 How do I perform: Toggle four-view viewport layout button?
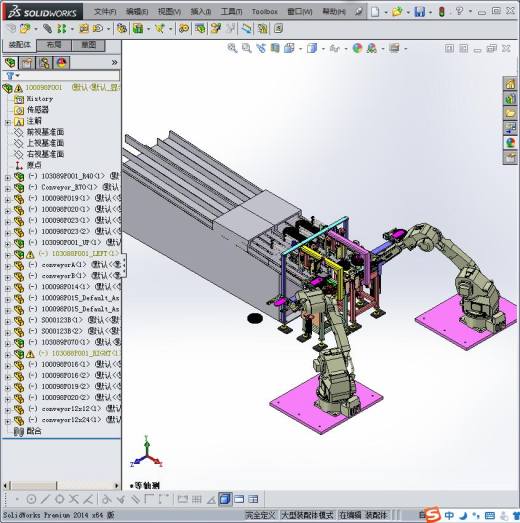coord(253,499)
